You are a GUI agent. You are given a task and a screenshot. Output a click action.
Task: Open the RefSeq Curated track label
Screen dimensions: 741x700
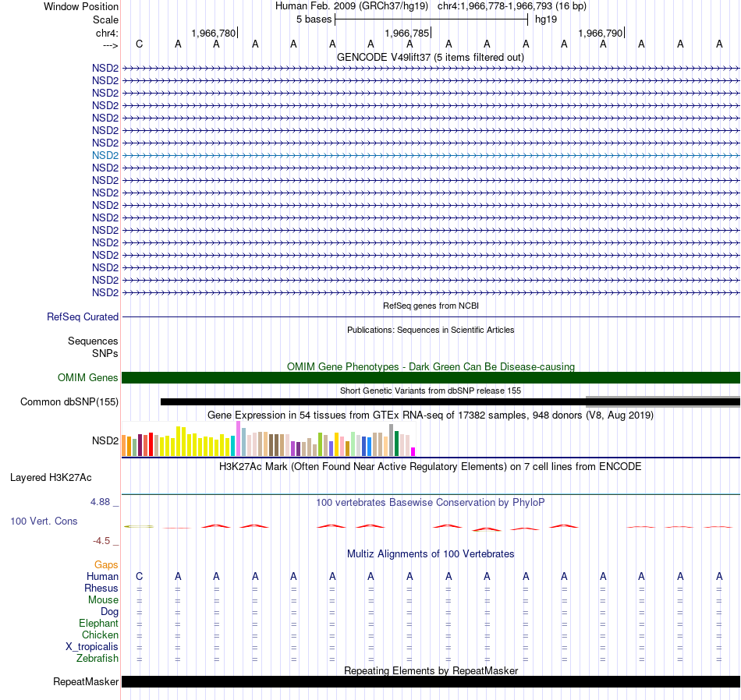(82, 317)
